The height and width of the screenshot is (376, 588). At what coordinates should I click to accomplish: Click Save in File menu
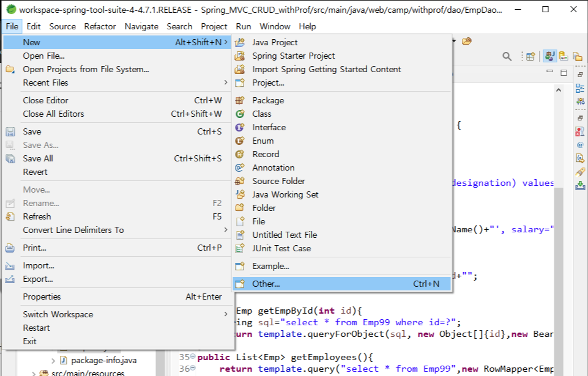[117, 131]
